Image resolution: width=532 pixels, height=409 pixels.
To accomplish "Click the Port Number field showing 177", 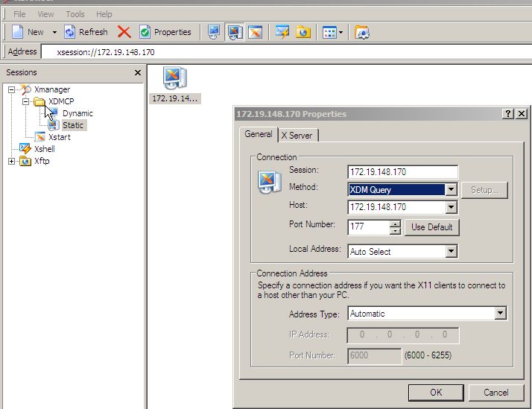I will [369, 227].
